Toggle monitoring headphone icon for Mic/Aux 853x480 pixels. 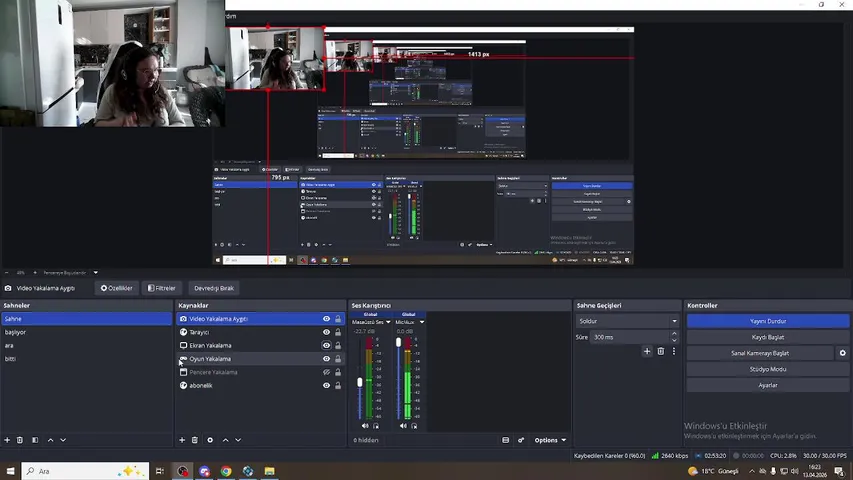(414, 426)
